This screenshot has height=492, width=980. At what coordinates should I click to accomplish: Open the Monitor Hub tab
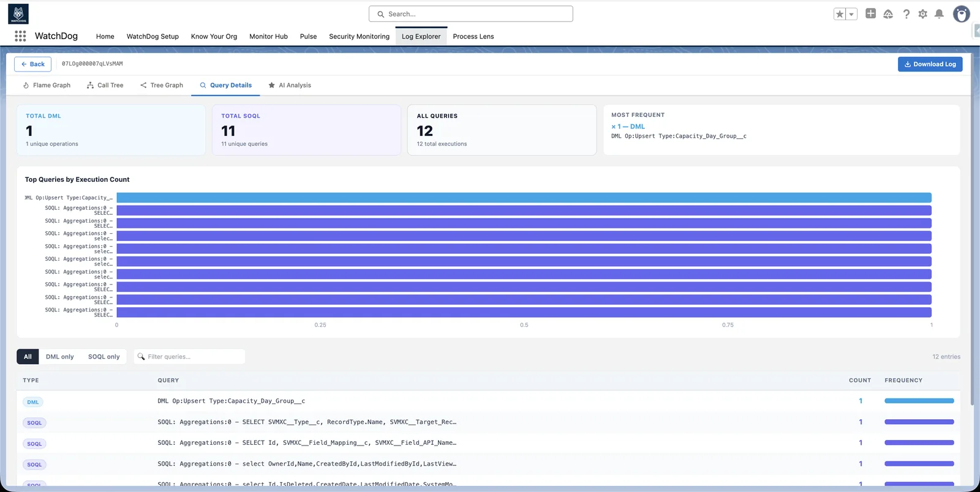pos(268,36)
